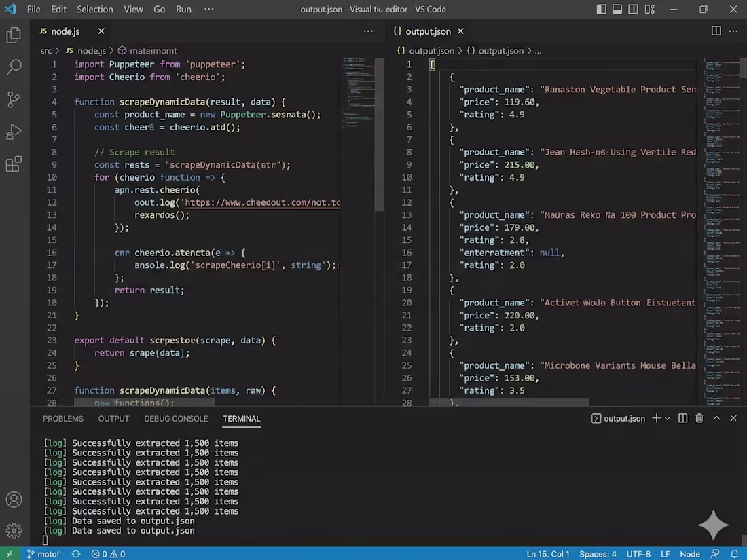Open Source Control view

pyautogui.click(x=14, y=99)
